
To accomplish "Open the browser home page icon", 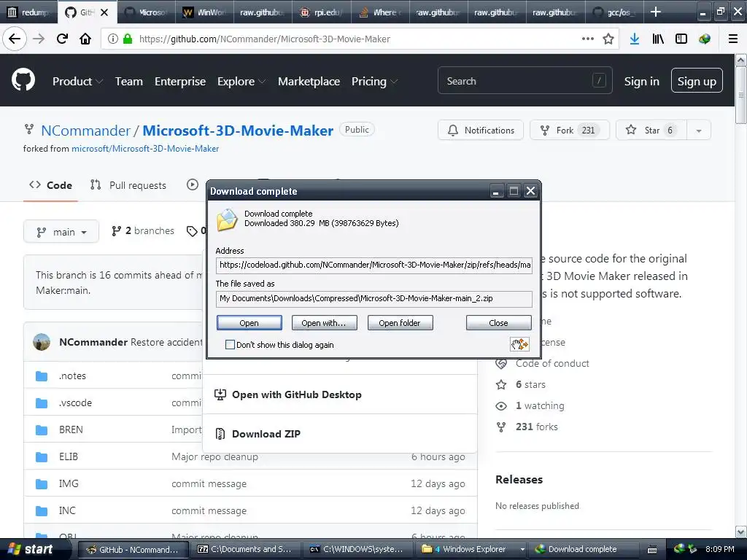I will click(85, 39).
